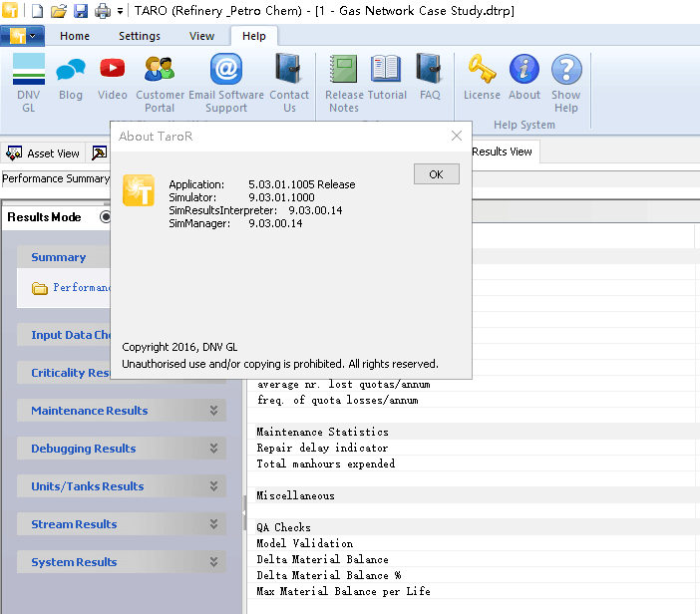Click the Save disk icon in title bar
The image size is (700, 614).
(x=81, y=11)
